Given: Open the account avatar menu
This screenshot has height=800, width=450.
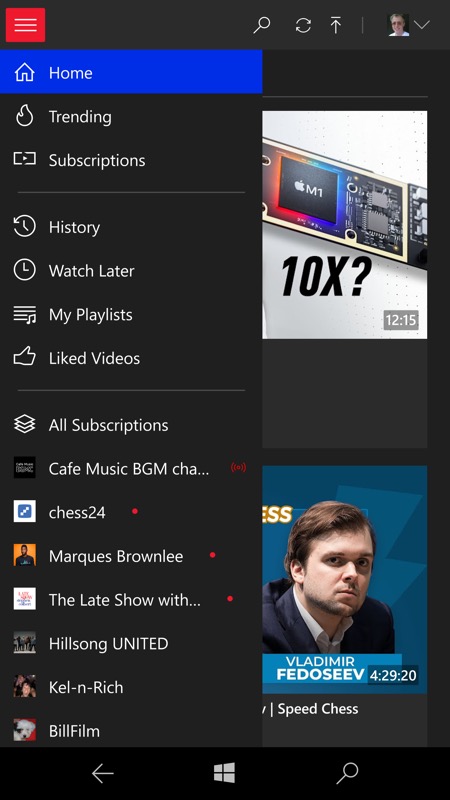Looking at the screenshot, I should tap(398, 24).
